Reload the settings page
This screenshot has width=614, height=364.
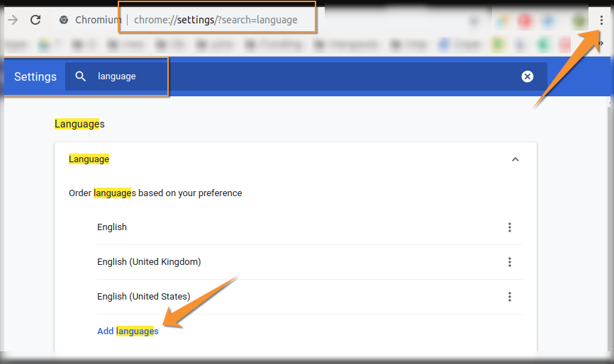pos(35,20)
